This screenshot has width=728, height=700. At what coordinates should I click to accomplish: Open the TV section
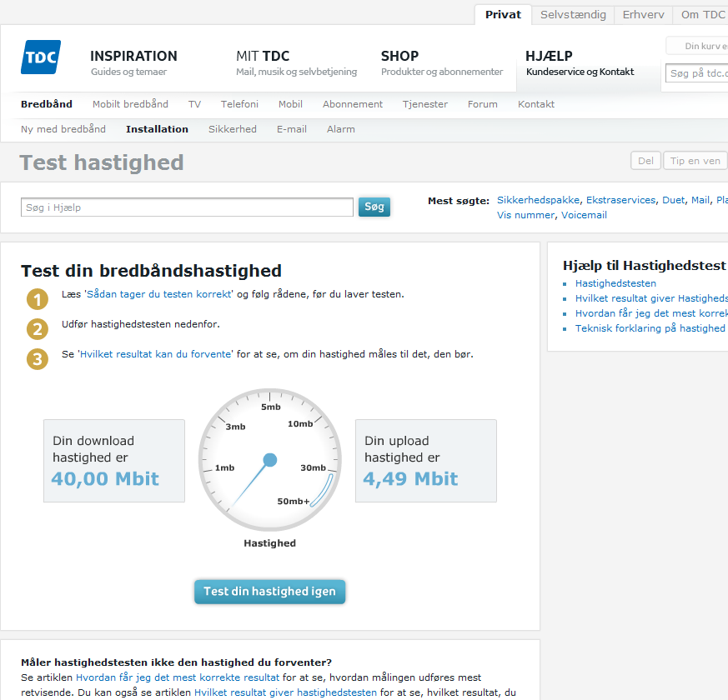click(194, 104)
